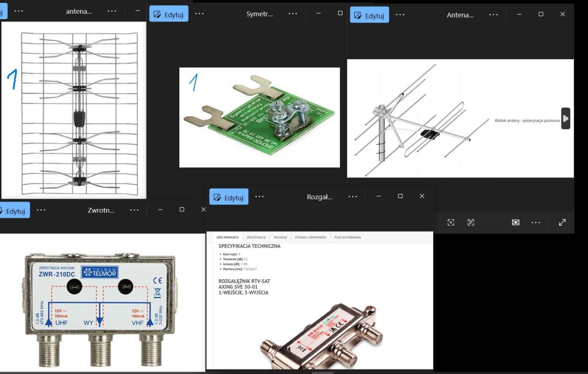The width and height of the screenshot is (588, 374).
Task: Open the ellipsis menu after the Symetr... title
Action: (293, 14)
